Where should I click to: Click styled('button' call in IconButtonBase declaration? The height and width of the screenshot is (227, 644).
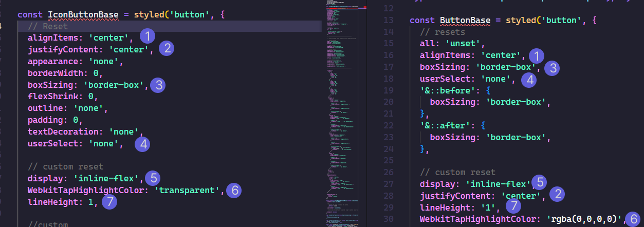[173, 15]
